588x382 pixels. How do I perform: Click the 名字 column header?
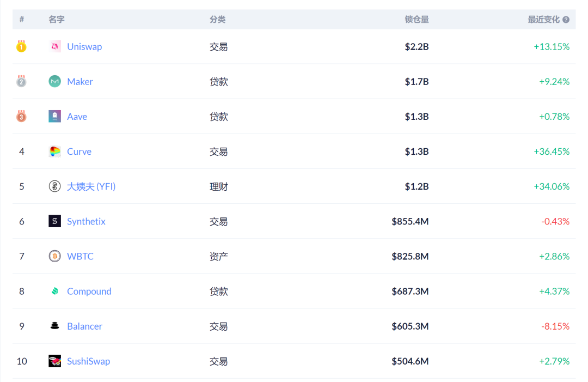click(x=57, y=20)
